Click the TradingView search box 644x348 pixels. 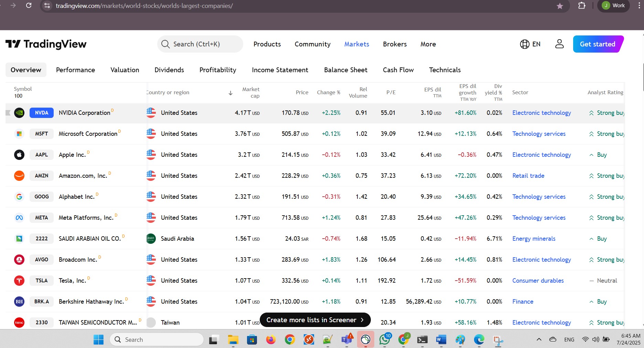(x=200, y=44)
